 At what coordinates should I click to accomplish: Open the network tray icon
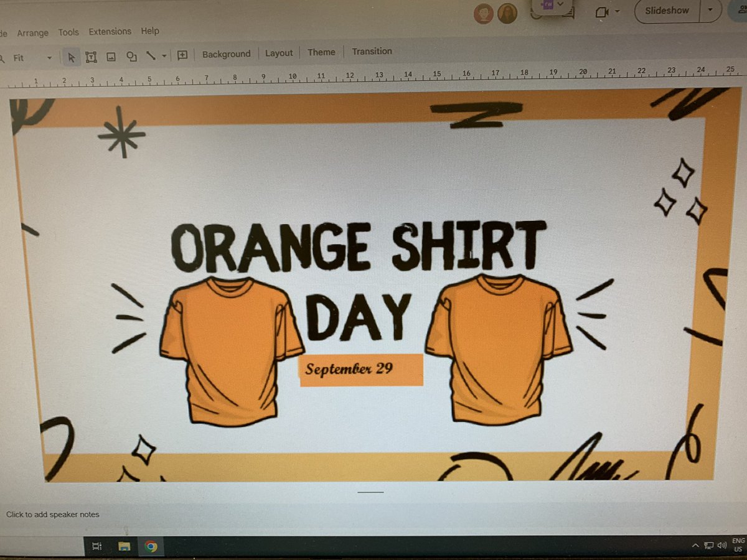click(x=708, y=546)
